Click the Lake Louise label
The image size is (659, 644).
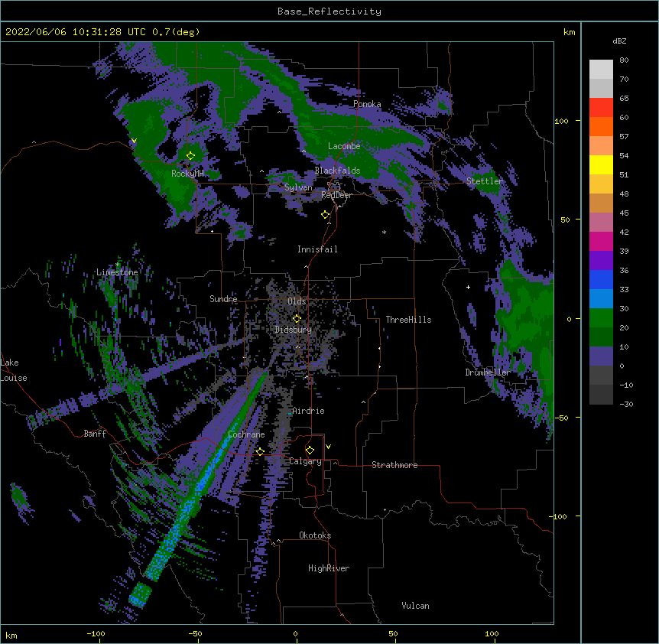14,370
